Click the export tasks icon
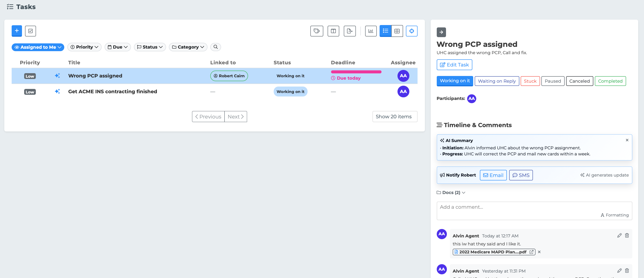This screenshot has width=644, height=278. (350, 31)
